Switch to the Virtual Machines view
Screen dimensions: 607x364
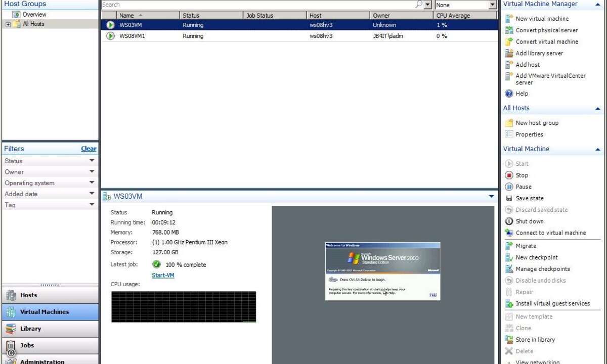point(50,312)
